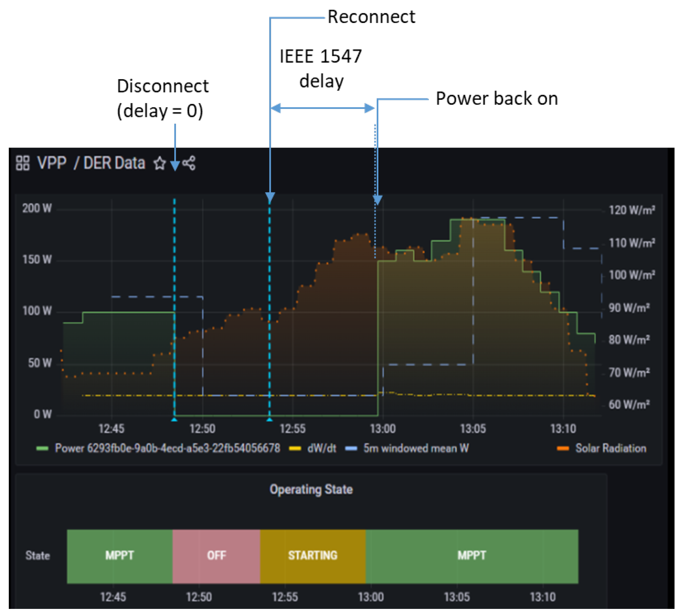This screenshot has height=616, width=684.
Task: Click the second annotation marker near 12:54
Action: (x=269, y=420)
